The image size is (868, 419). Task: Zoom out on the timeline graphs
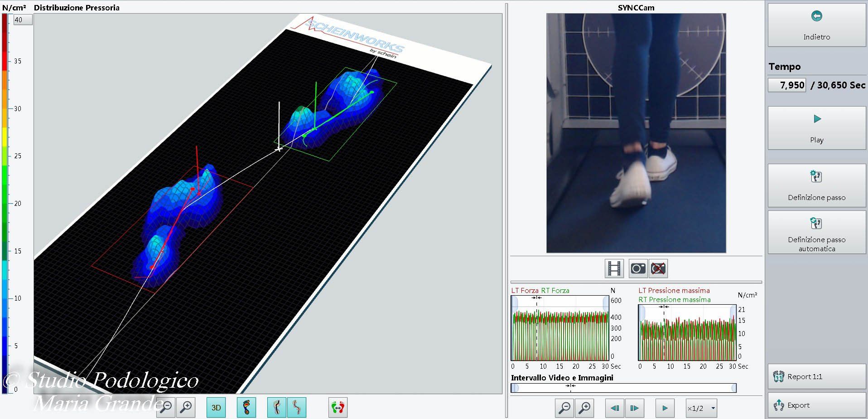tap(565, 408)
